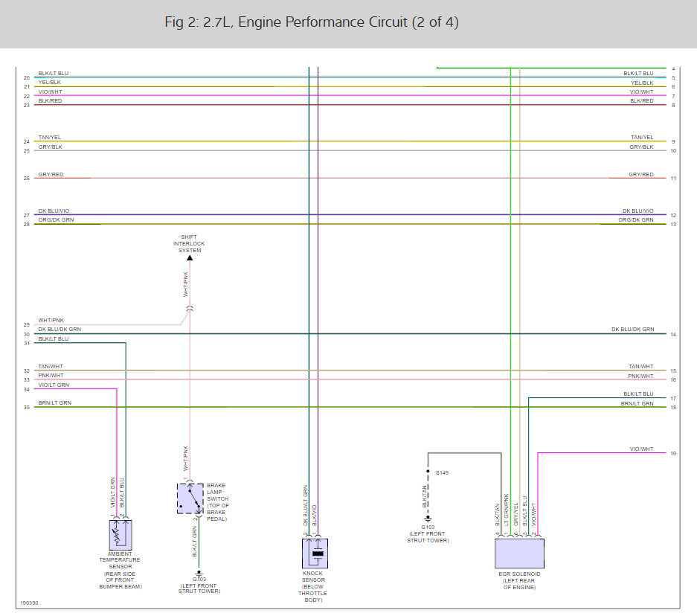697x616 pixels.
Task: Click the 'AMBIENT TEMPERATURE SENSOR' description text
Action: [120, 570]
